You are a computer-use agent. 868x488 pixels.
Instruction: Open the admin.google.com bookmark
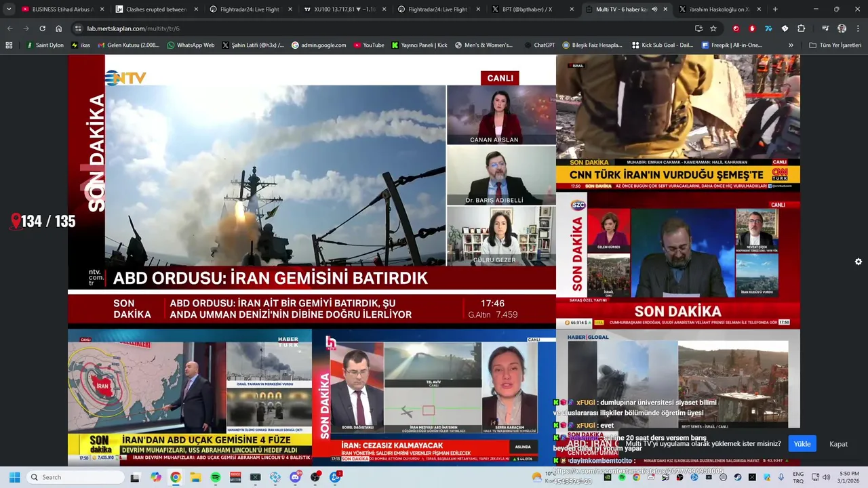[x=319, y=45]
